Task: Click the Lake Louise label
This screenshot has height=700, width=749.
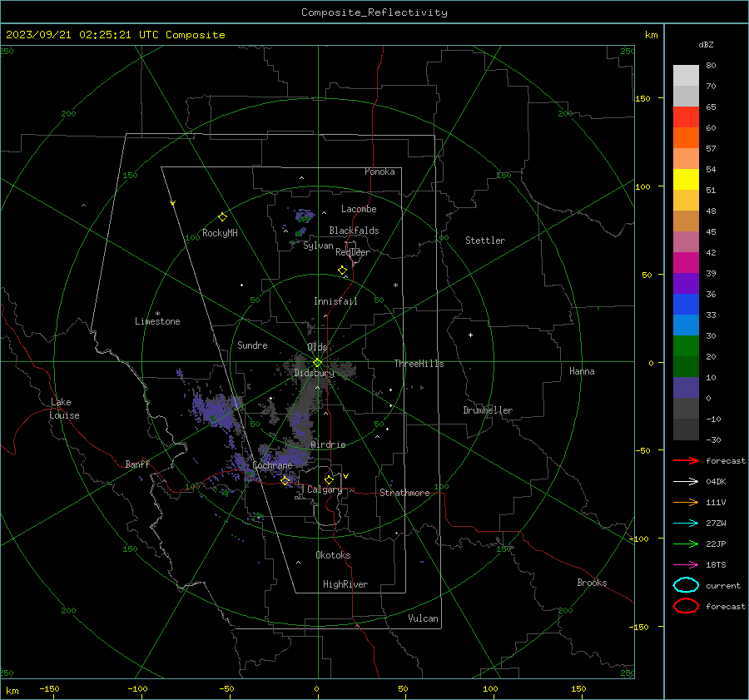Action: tap(64, 409)
